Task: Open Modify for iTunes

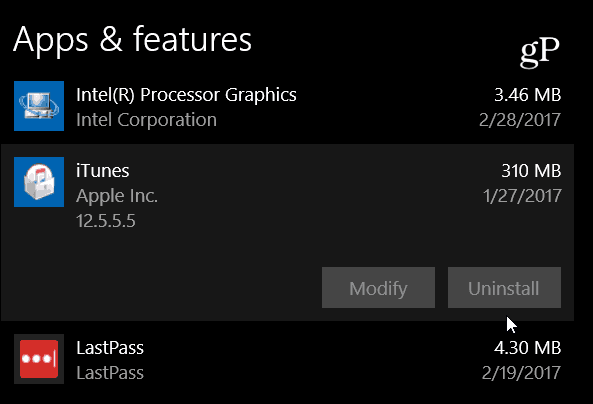Action: [x=378, y=287]
